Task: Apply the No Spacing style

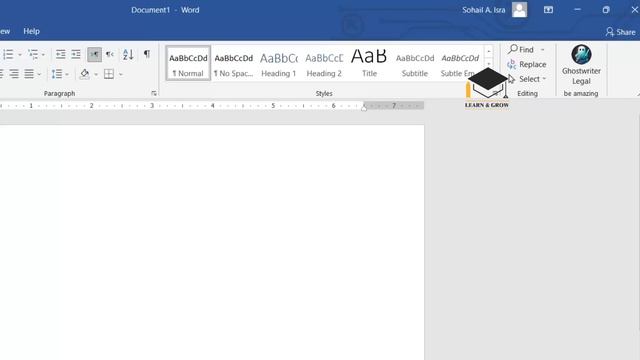Action: coord(233,63)
